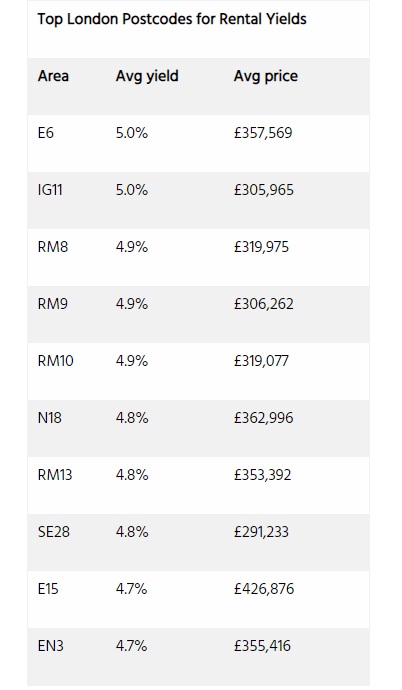Click the E15 area cell
Image resolution: width=402 pixels, height=690 pixels.
pos(48,589)
